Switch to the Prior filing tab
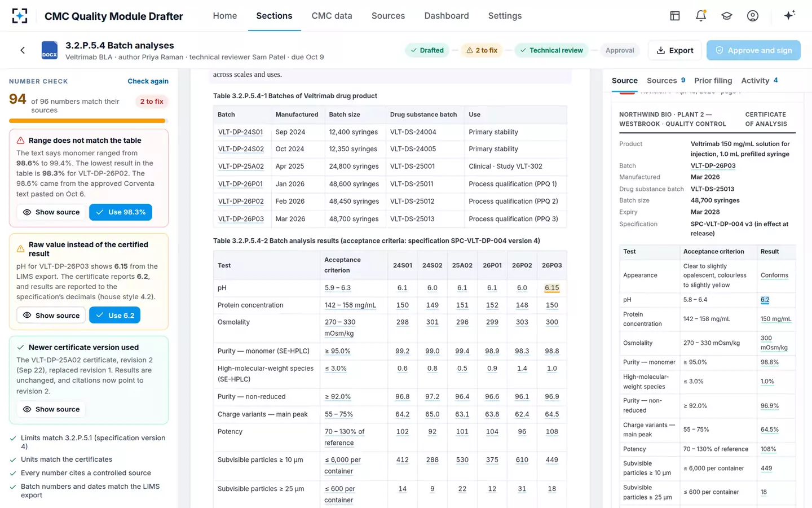This screenshot has width=812, height=508. click(x=713, y=81)
